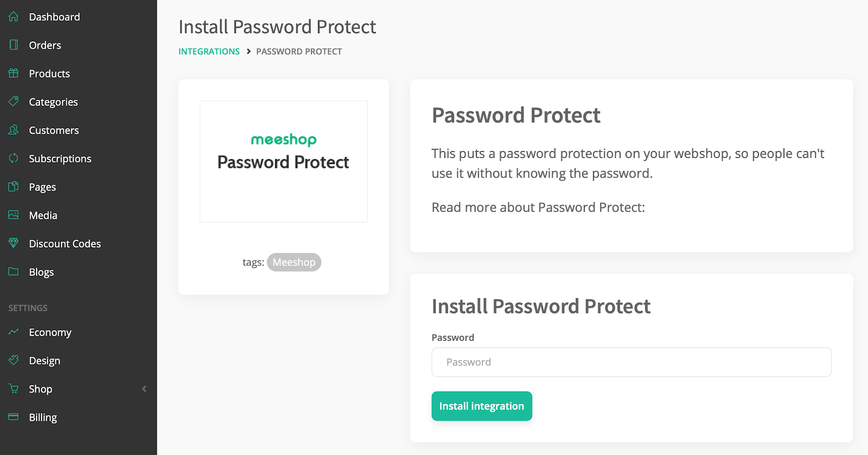Select the Discount Codes diamond icon
The image size is (868, 455).
(x=14, y=243)
